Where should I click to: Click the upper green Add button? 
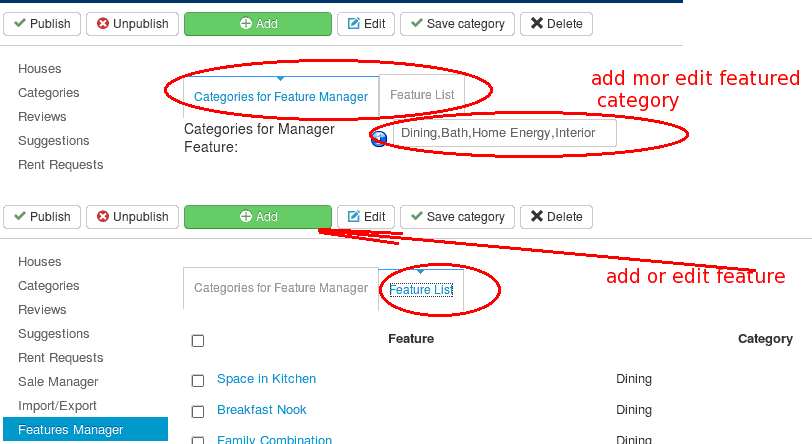click(258, 24)
